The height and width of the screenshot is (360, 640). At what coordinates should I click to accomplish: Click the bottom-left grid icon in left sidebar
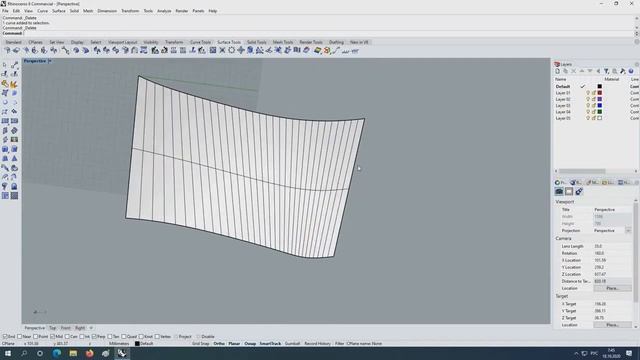point(5,196)
